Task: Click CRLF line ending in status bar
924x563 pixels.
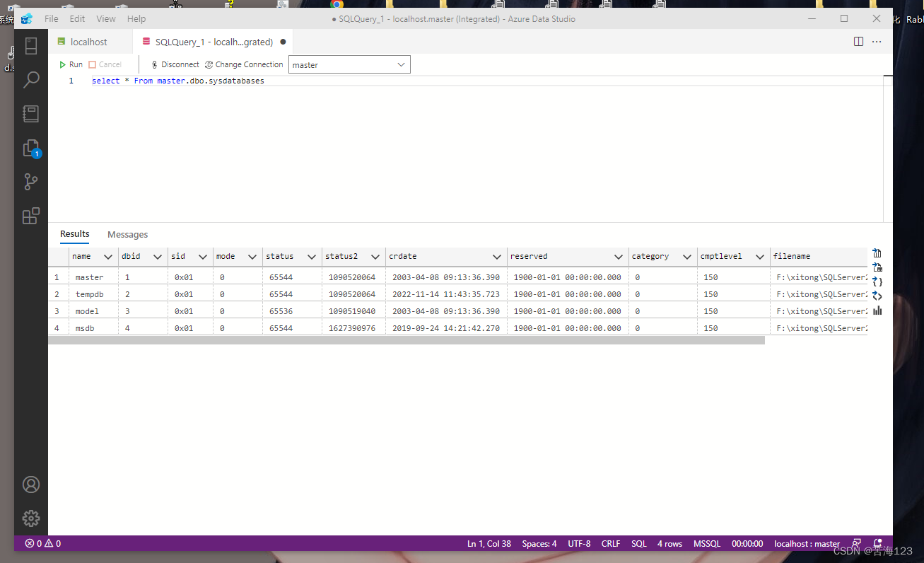Action: coord(611,544)
